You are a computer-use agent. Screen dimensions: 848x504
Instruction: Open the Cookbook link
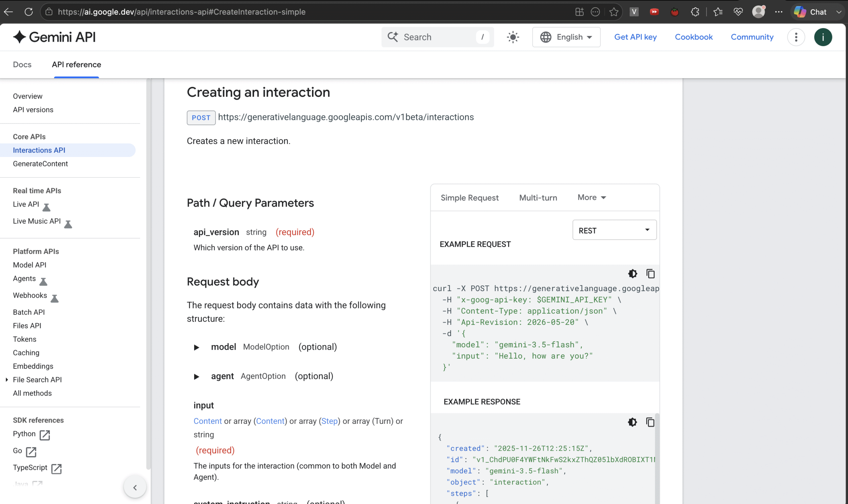coord(693,37)
